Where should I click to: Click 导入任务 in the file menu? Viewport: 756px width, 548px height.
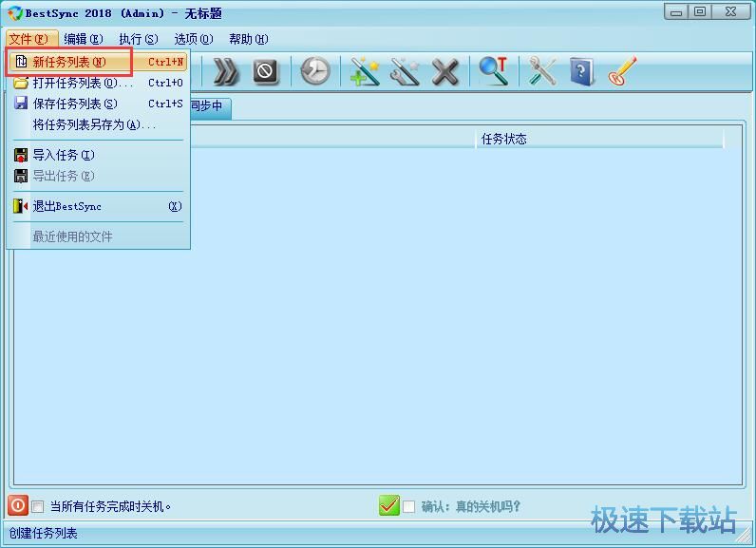coord(64,155)
